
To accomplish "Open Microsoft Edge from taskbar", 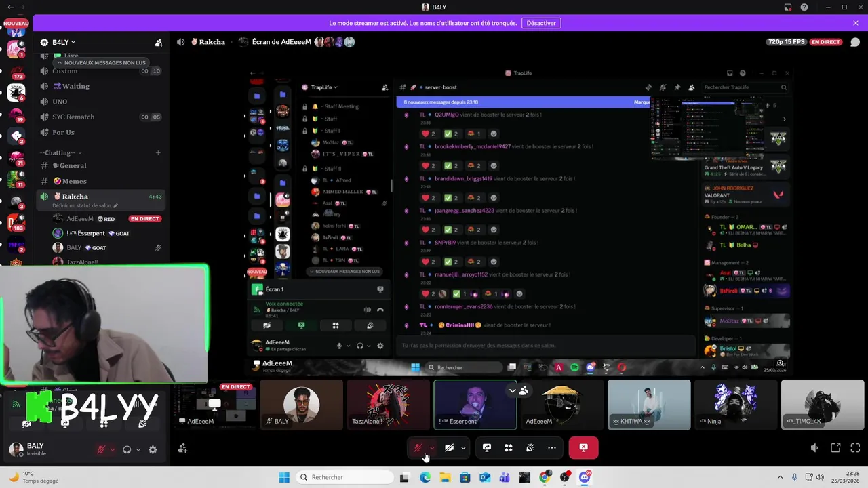I will pos(425,477).
